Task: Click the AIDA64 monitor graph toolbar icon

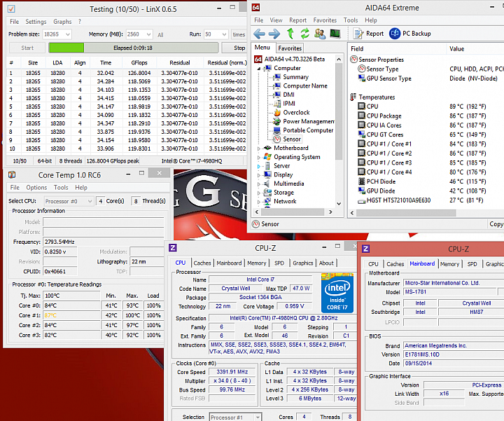Action: (335, 34)
